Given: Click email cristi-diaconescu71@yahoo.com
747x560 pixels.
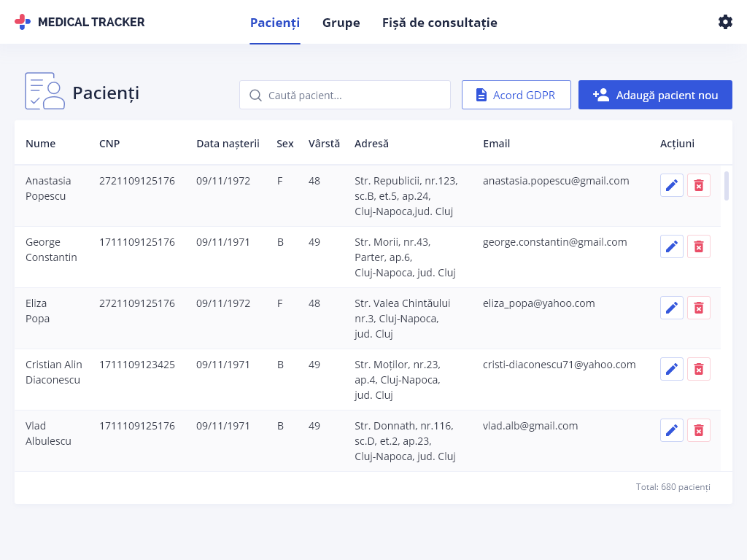Looking at the screenshot, I should point(560,365).
